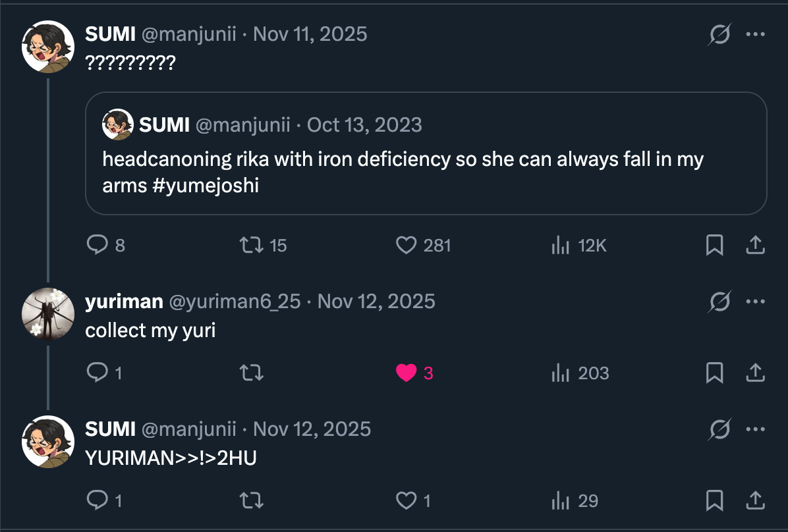Bookmark SUMI's quote tweet
Viewport: 788px width, 532px height.
[714, 246]
